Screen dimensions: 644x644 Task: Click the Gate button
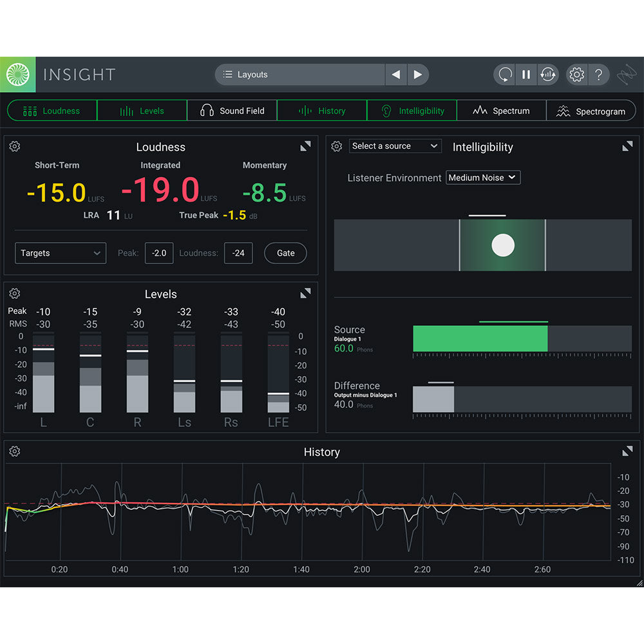click(285, 252)
